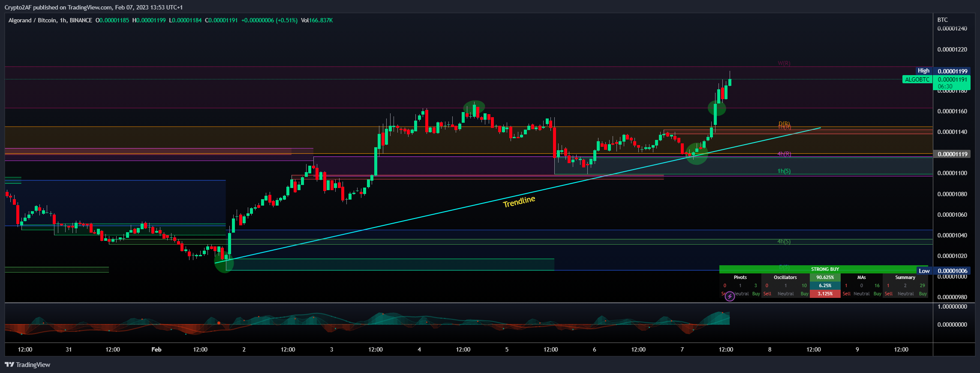
Task: Click the 7 date on time axis
Action: pyautogui.click(x=682, y=349)
